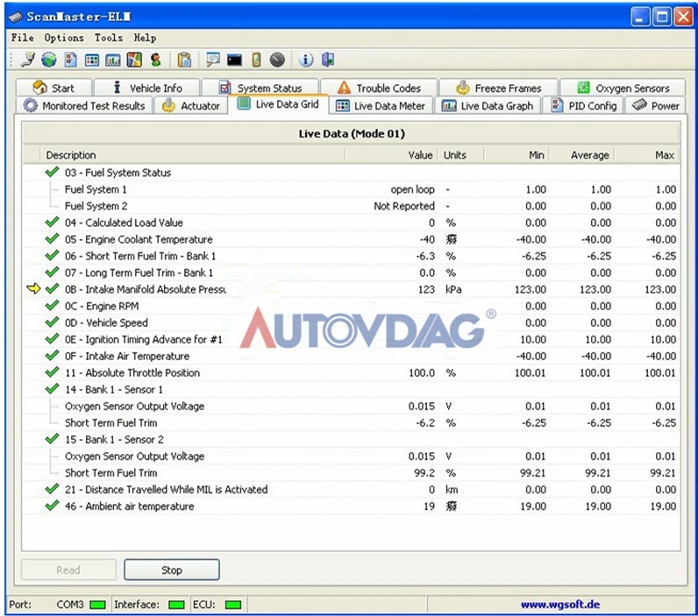The height and width of the screenshot is (616, 698).
Task: Click the four-color squares toolbar icon
Action: (x=134, y=60)
